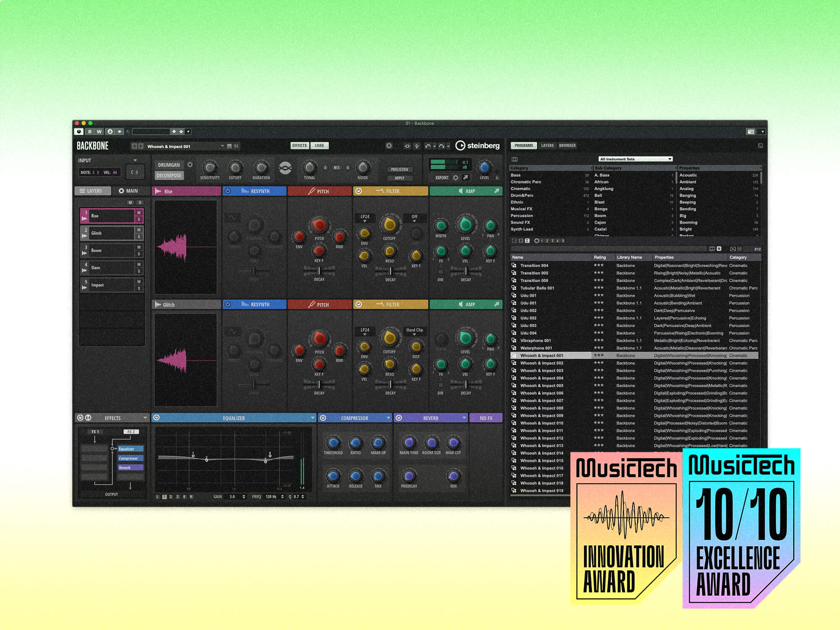
Task: Click Rise layer AMP arrow icon
Action: coord(496,191)
